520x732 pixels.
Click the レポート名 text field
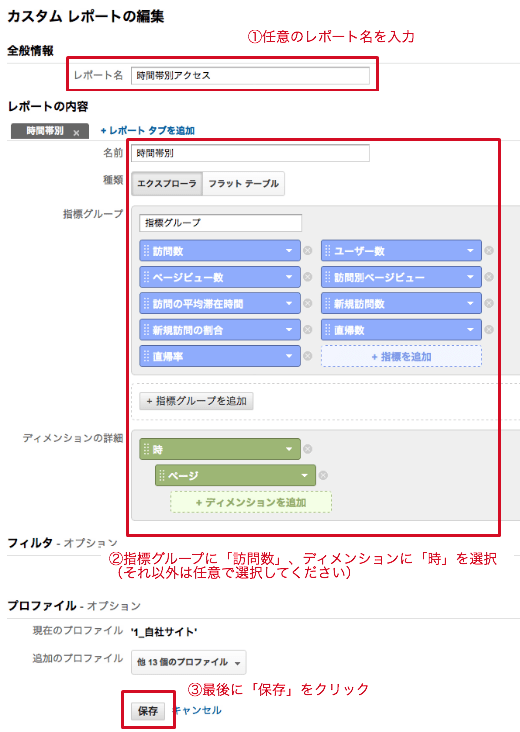coord(250,76)
